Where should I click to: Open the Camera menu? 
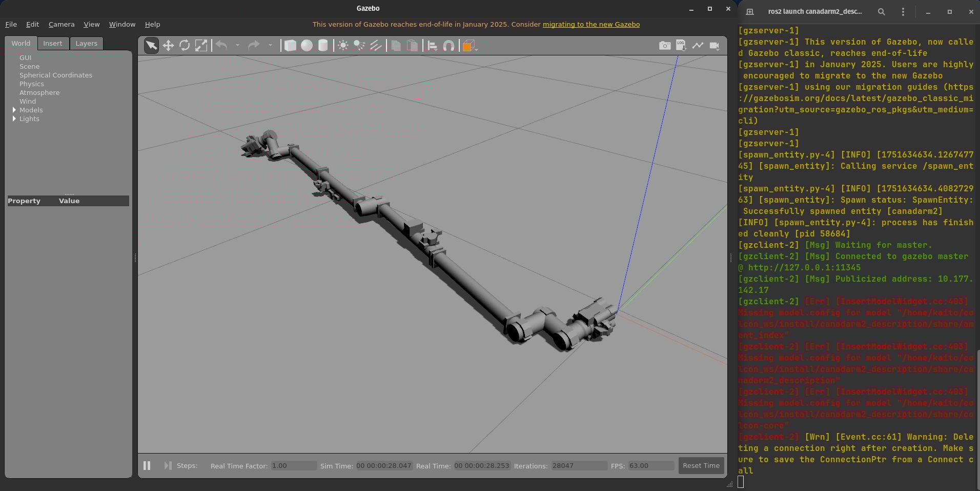pos(62,24)
